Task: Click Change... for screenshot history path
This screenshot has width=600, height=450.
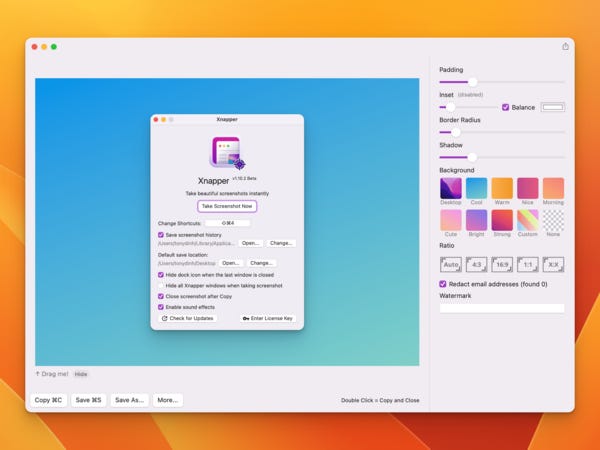Action: [281, 243]
